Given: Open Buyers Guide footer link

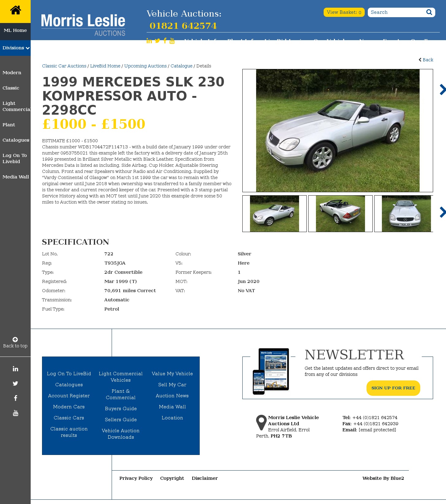Looking at the screenshot, I should click(121, 409).
